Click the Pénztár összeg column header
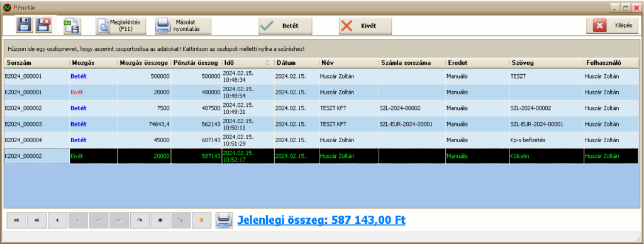This screenshot has height=244, width=644. point(196,63)
